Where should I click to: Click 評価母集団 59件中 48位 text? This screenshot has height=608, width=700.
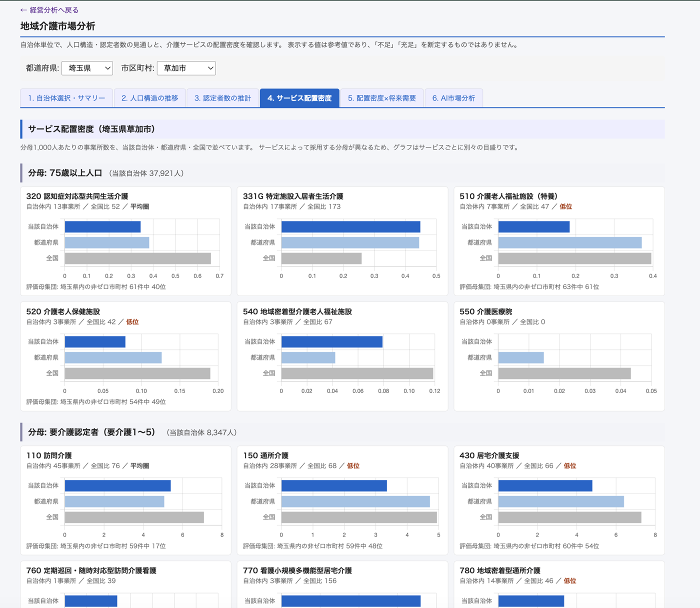(x=313, y=546)
